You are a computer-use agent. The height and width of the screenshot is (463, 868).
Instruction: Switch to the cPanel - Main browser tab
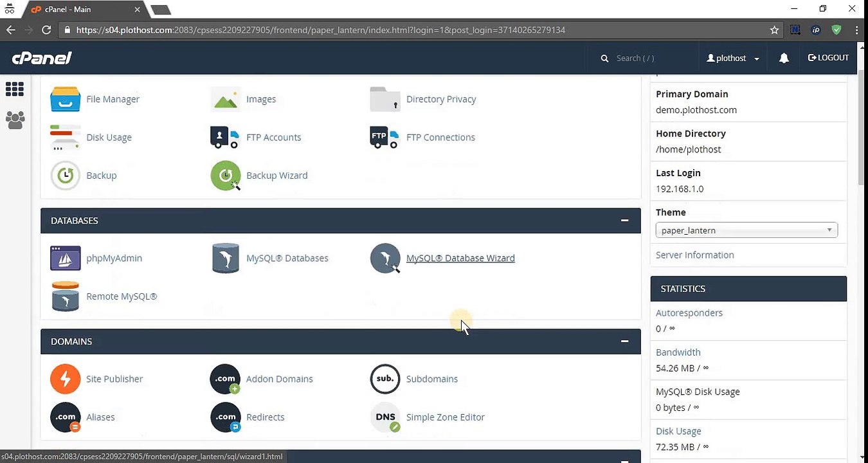(x=86, y=10)
